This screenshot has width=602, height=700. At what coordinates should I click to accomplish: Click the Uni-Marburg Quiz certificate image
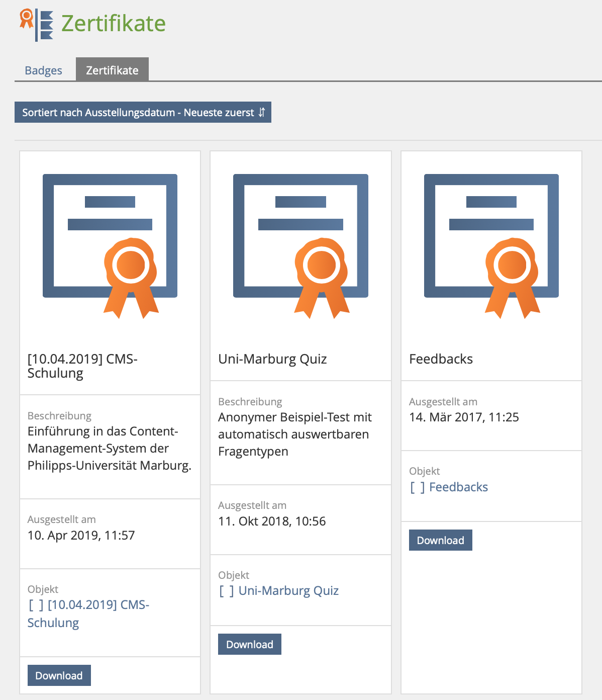coord(300,245)
